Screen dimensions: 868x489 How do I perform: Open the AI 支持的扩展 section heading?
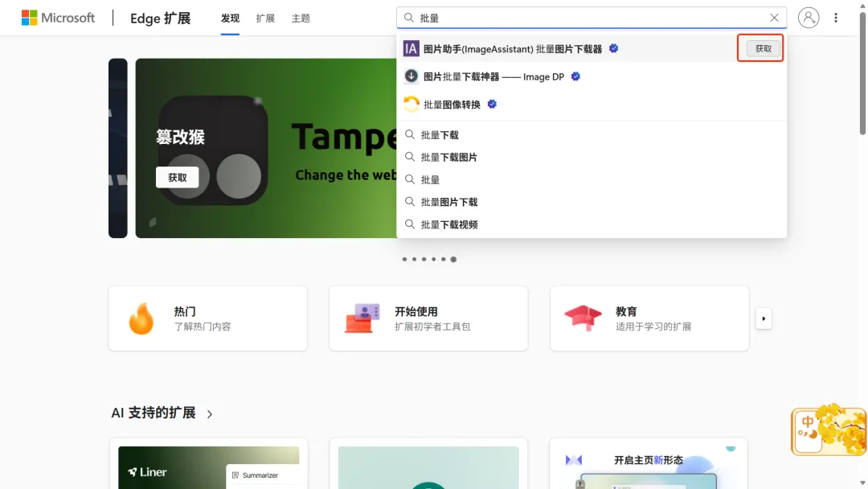click(154, 413)
